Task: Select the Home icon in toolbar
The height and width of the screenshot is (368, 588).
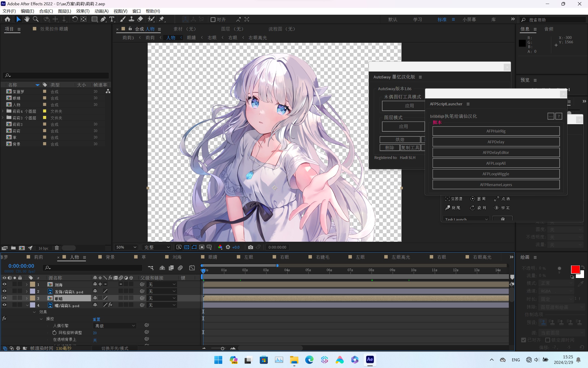Action: 7,19
